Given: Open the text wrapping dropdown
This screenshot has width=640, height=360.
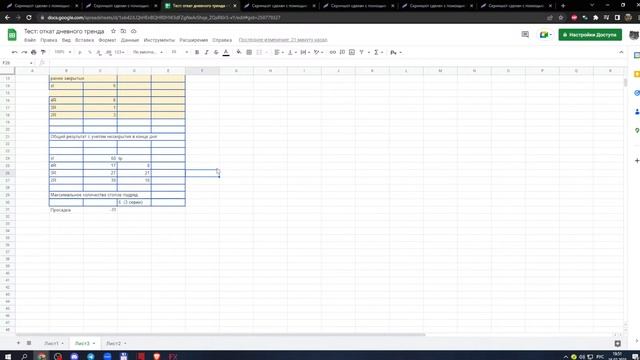Looking at the screenshot, I should 305,52.
